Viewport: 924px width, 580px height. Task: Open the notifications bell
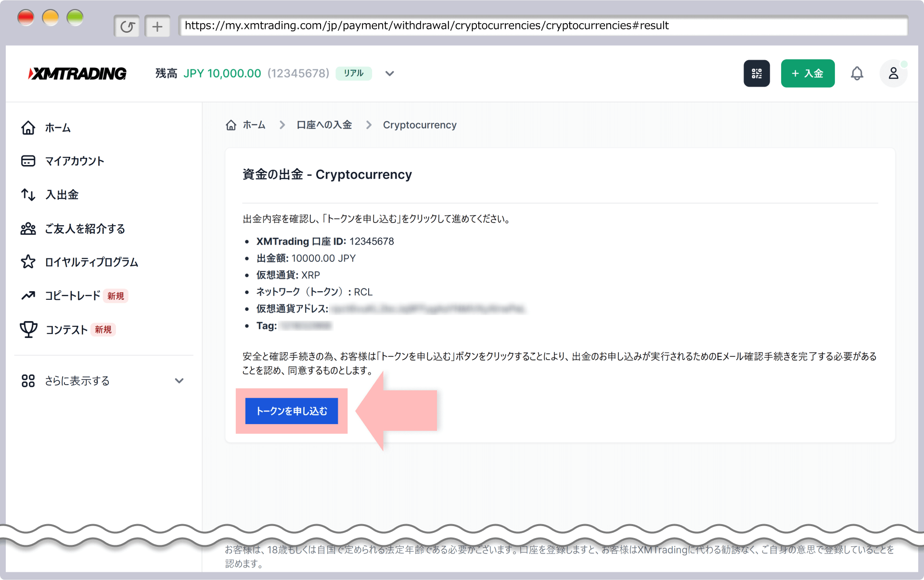857,73
